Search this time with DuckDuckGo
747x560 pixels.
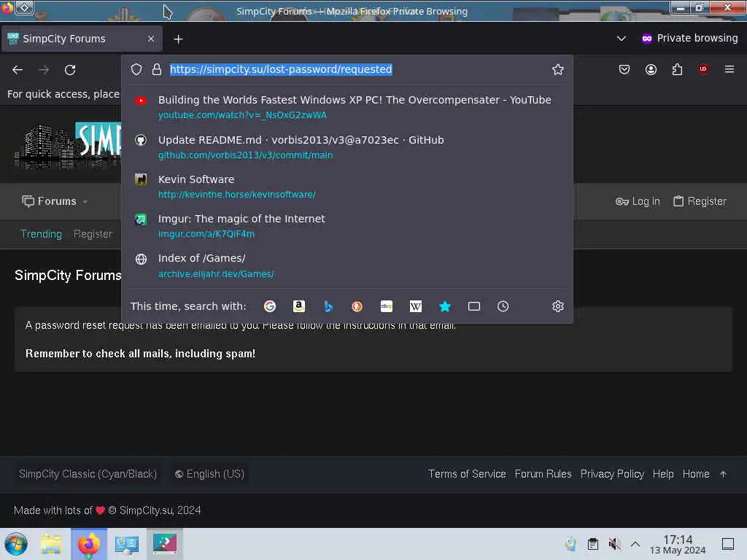(x=357, y=306)
